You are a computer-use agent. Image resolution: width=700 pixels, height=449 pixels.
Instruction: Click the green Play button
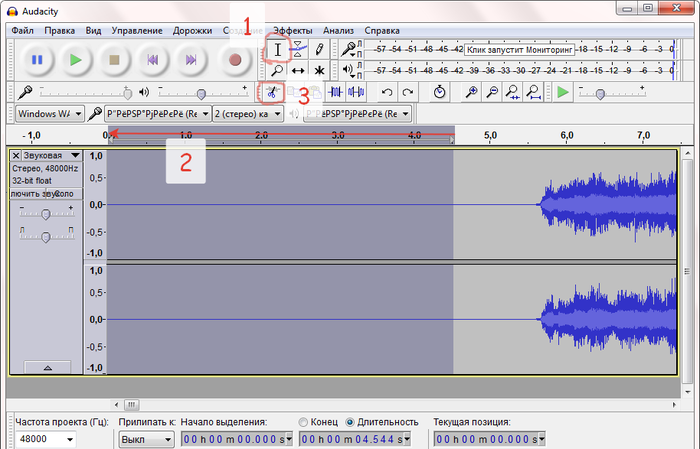(x=75, y=60)
